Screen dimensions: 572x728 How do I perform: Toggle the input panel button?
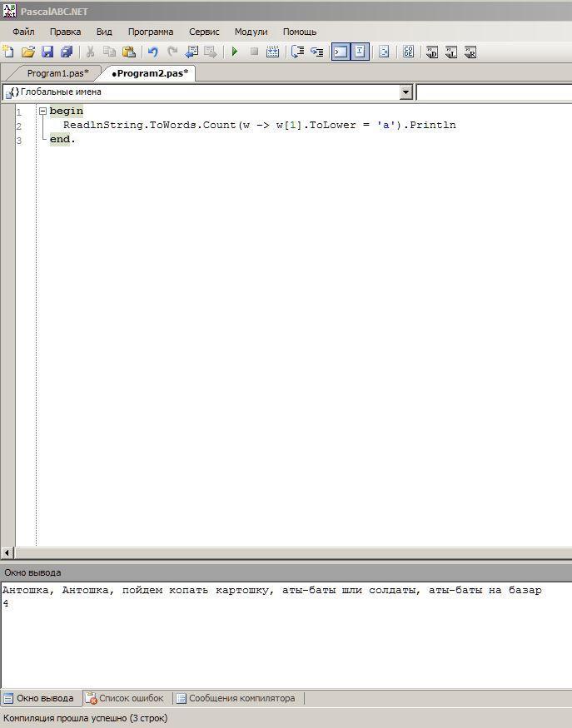coord(360,52)
